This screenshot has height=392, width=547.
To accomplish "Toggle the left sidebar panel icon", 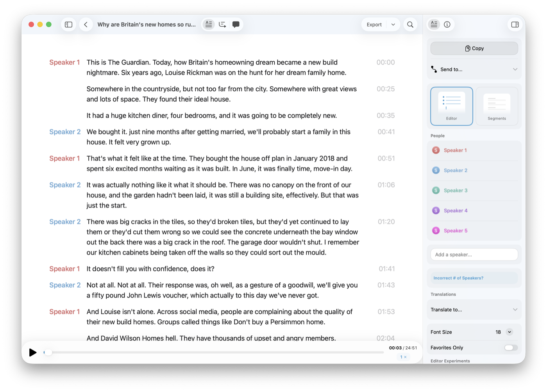I will click(68, 25).
